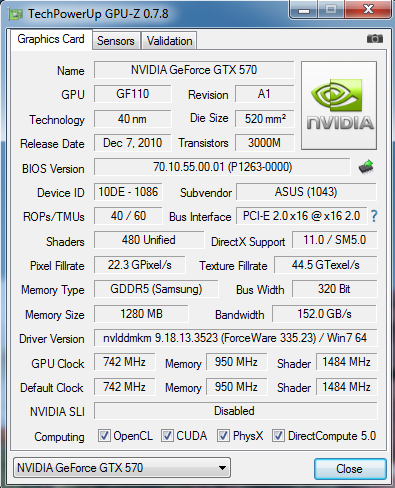Switch to the Validation tab
This screenshot has height=488, width=395.
[x=169, y=41]
